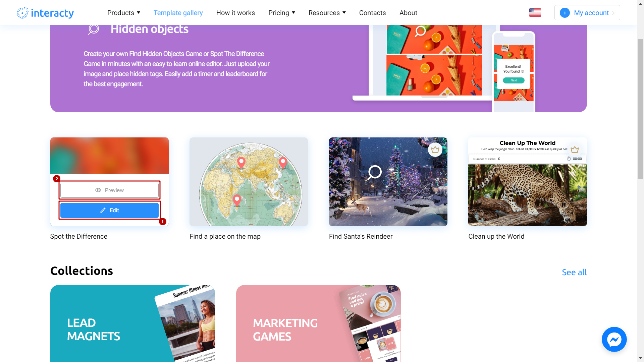
Task: Click the US flag language toggle
Action: point(535,12)
